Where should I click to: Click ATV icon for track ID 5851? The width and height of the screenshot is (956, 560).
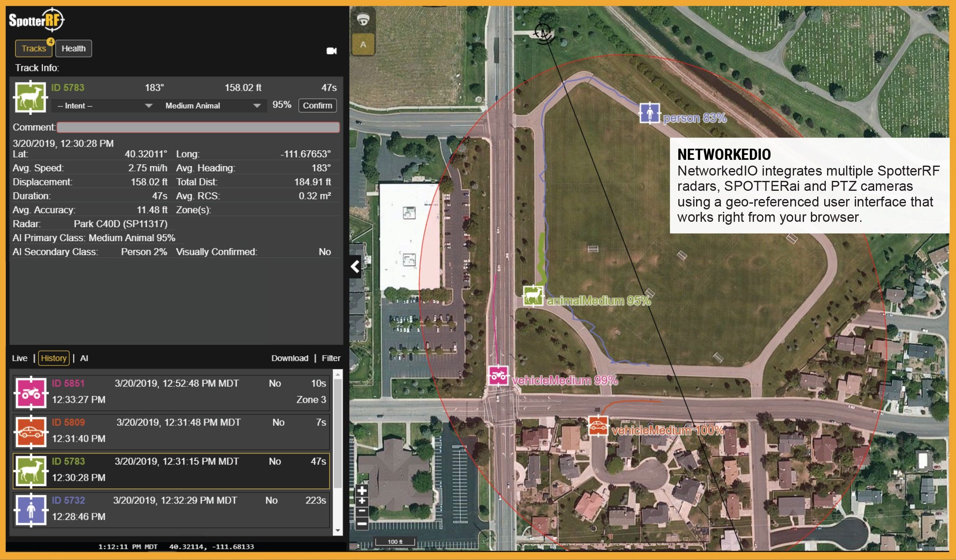point(30,392)
